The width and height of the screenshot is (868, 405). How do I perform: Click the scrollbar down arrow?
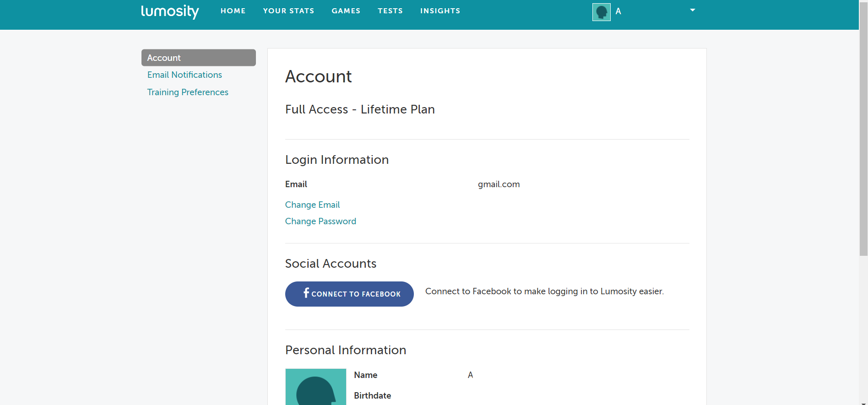point(863,402)
